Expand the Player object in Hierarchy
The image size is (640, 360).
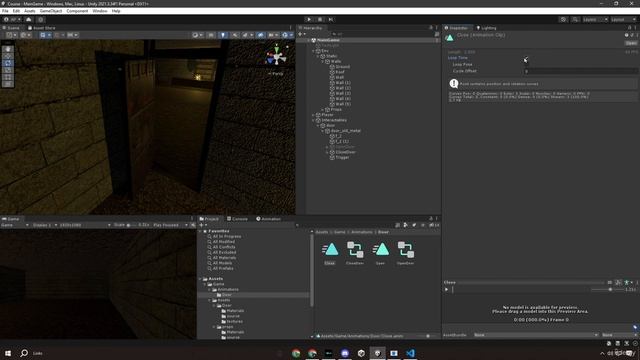coord(314,115)
